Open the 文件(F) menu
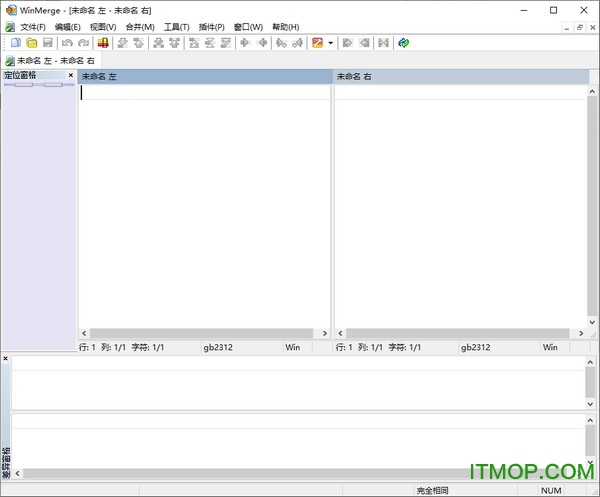This screenshot has height=497, width=600. [x=33, y=27]
